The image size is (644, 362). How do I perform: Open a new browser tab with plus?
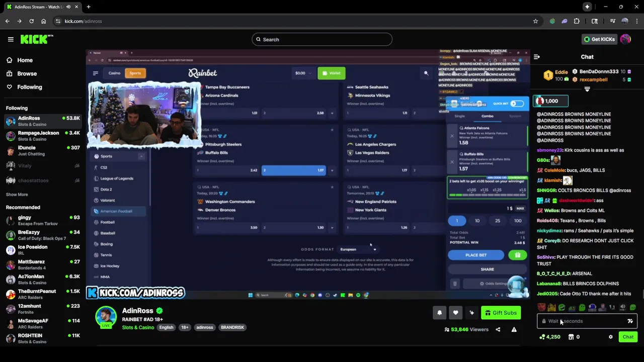(x=89, y=7)
